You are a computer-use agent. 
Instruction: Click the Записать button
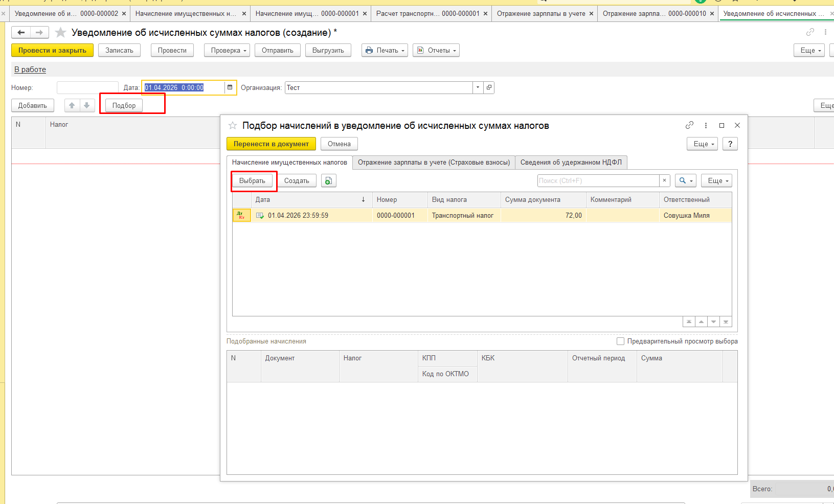[x=119, y=50]
